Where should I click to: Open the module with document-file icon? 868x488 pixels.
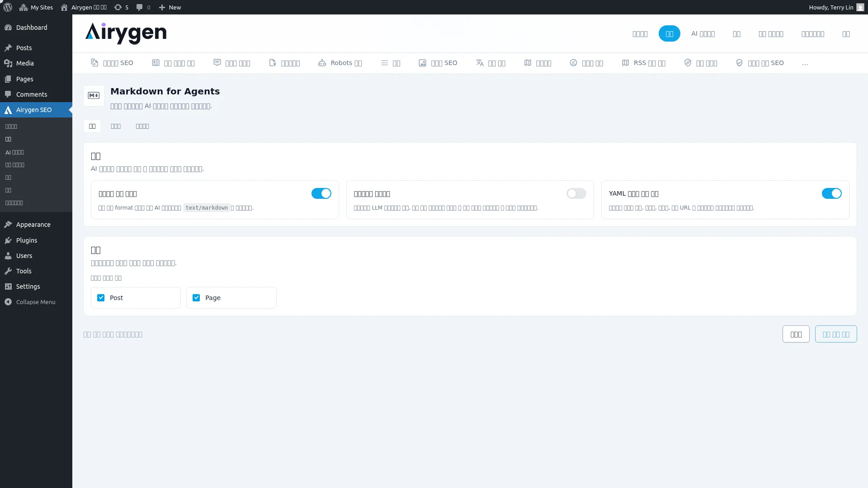coord(284,63)
